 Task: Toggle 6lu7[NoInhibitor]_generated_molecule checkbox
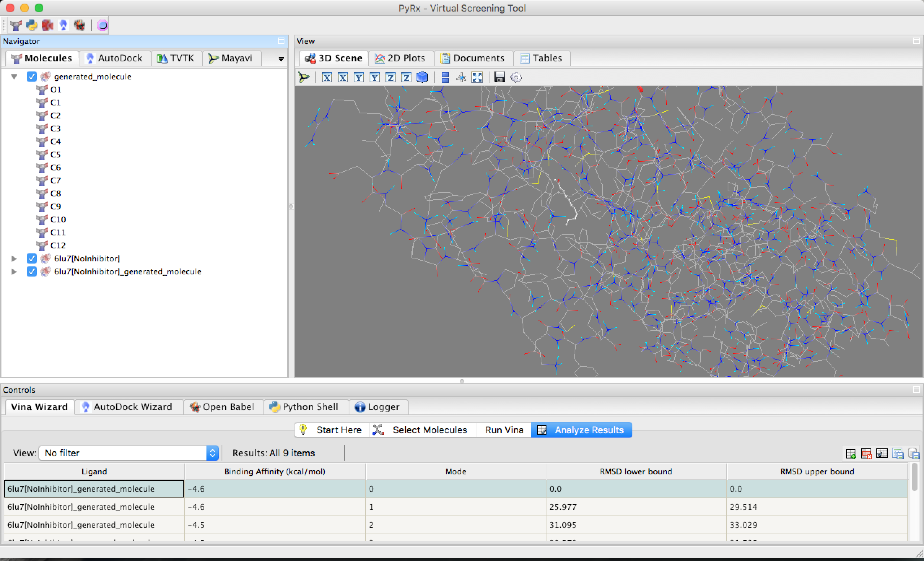[x=31, y=271]
